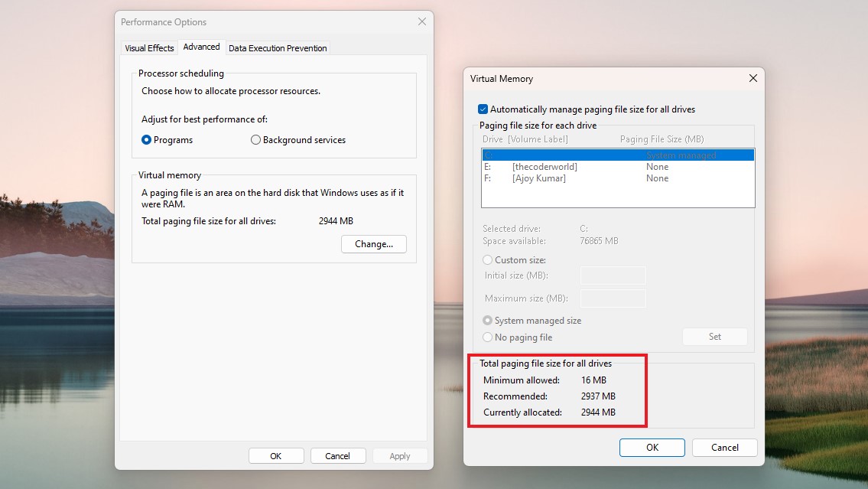This screenshot has height=489, width=868.
Task: Click OK in the Virtual Memory dialog
Action: tap(652, 448)
